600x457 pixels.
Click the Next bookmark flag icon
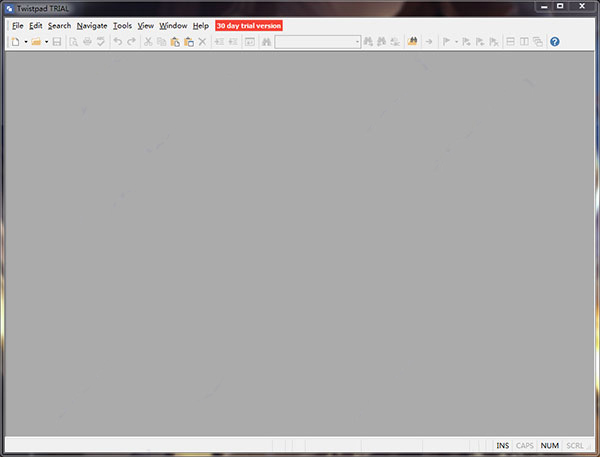tap(466, 42)
